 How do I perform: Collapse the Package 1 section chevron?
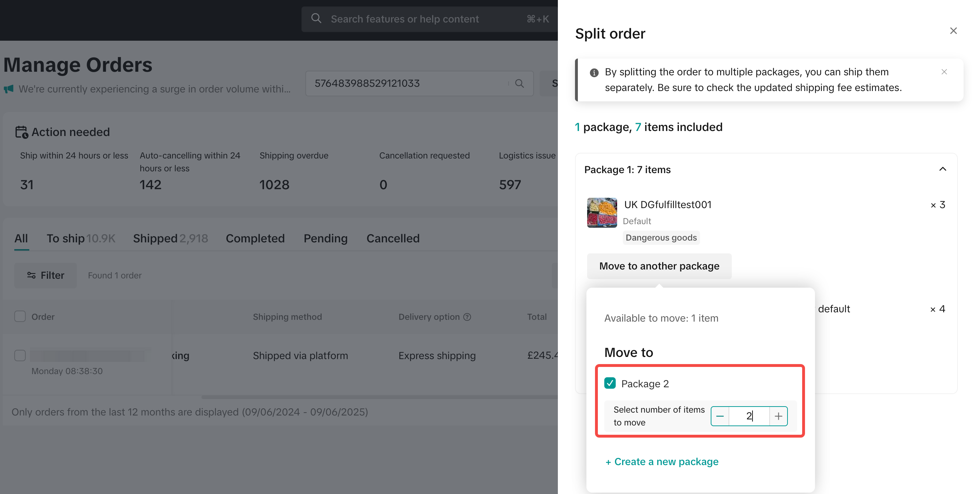click(942, 169)
